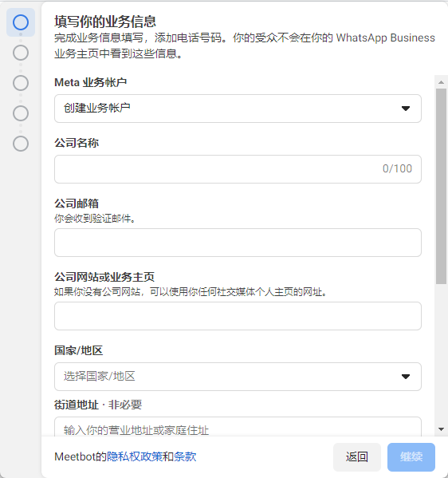Viewport: 448px width, 478px height.
Task: Focus the 公司邮箱 input field
Action: [238, 243]
